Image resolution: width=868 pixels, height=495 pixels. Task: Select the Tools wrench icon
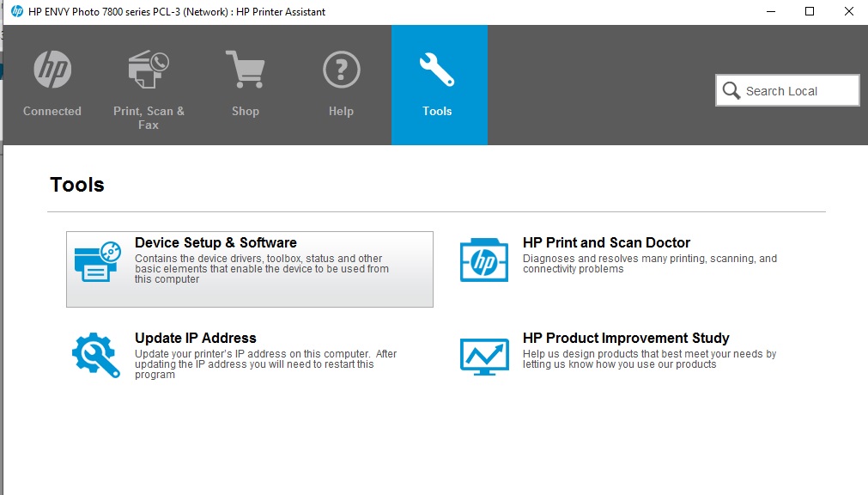click(x=437, y=70)
